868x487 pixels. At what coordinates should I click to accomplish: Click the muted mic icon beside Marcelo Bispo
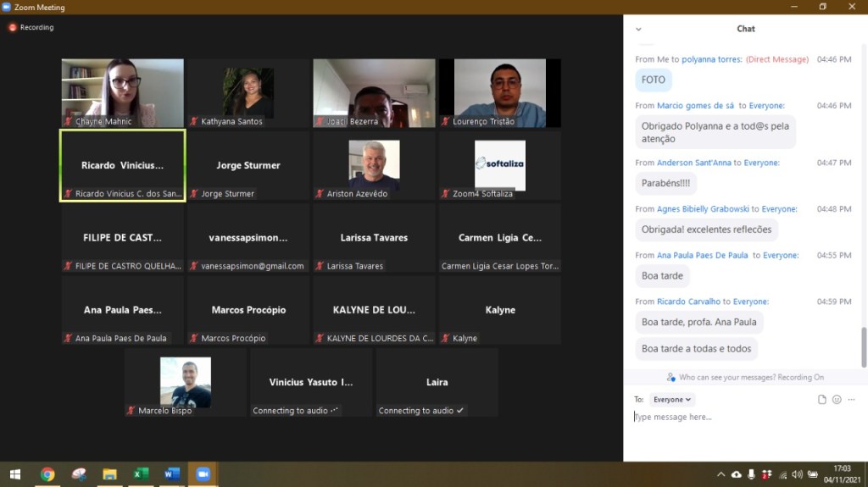(x=131, y=411)
